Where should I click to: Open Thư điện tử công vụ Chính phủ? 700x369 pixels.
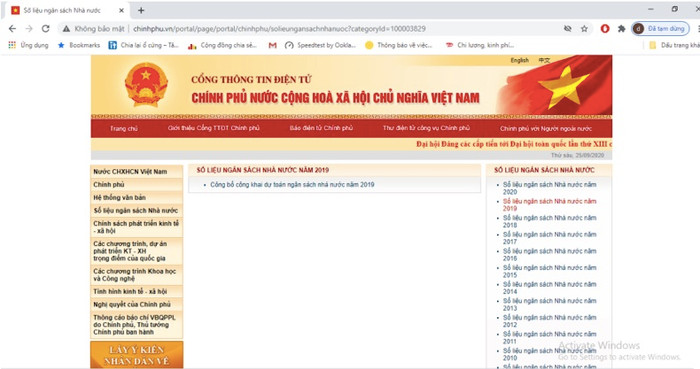(426, 128)
